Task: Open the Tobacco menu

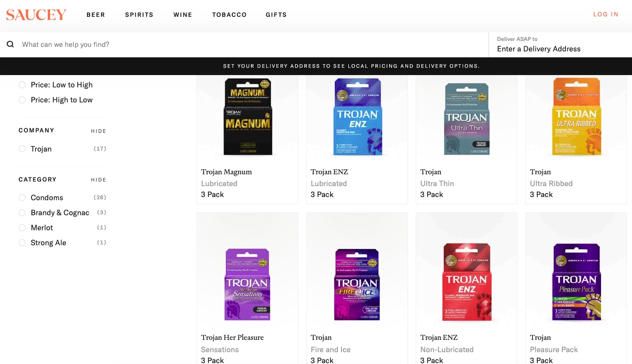Action: [229, 15]
